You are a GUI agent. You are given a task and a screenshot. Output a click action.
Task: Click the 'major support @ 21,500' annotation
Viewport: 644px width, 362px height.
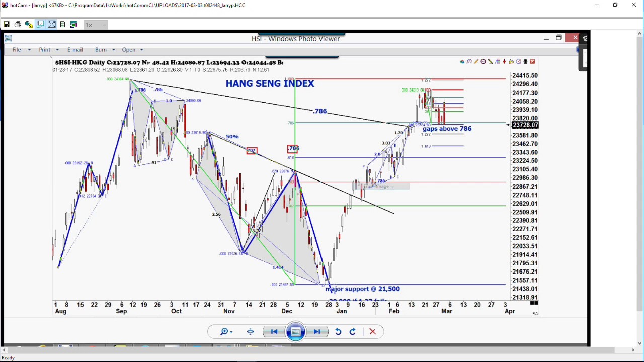pos(362,289)
